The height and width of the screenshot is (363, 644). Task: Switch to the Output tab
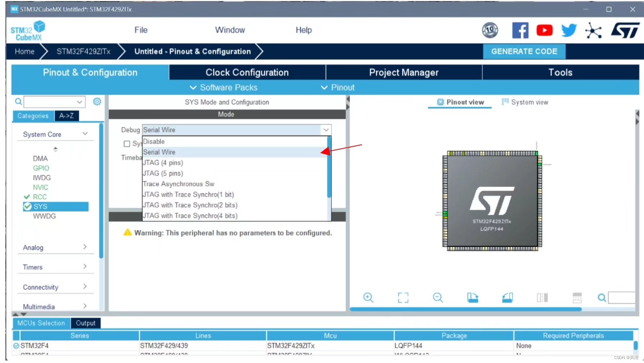tap(85, 323)
